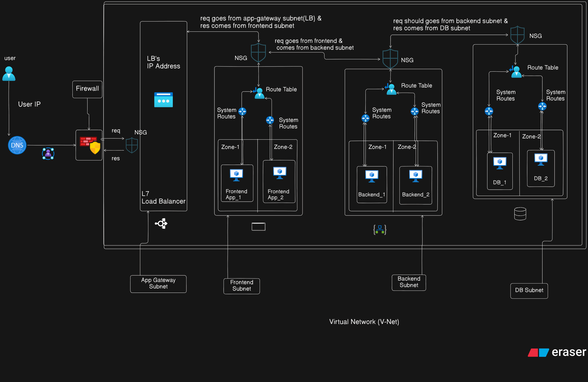588x382 pixels.
Task: Select frontend Zone-1 System Routes icon
Action: [242, 112]
